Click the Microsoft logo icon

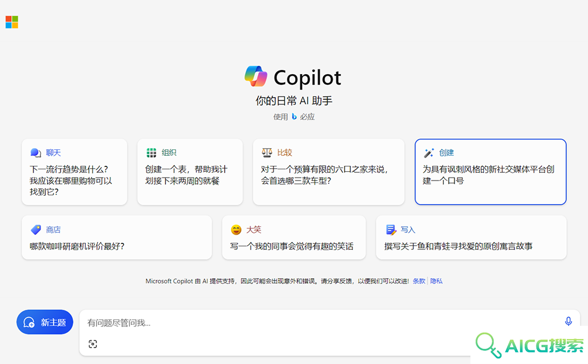click(12, 22)
